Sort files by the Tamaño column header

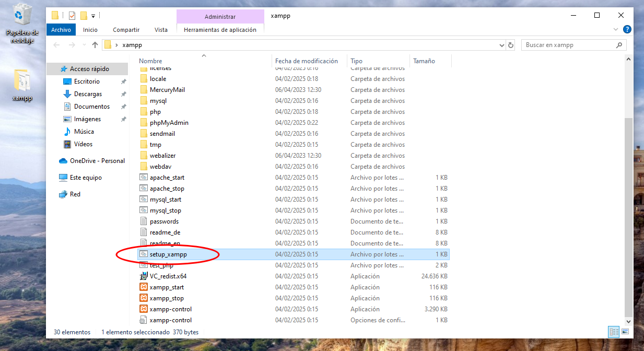424,61
